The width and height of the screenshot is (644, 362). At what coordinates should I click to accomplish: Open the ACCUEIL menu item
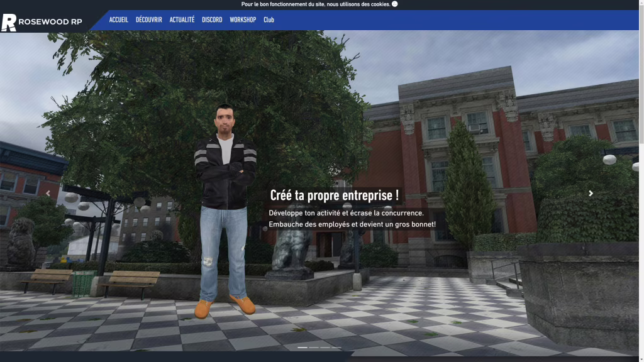point(119,19)
